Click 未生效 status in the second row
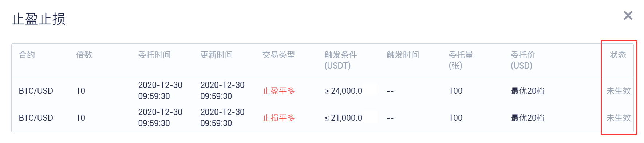This screenshot has height=143, width=644. pyautogui.click(x=618, y=118)
